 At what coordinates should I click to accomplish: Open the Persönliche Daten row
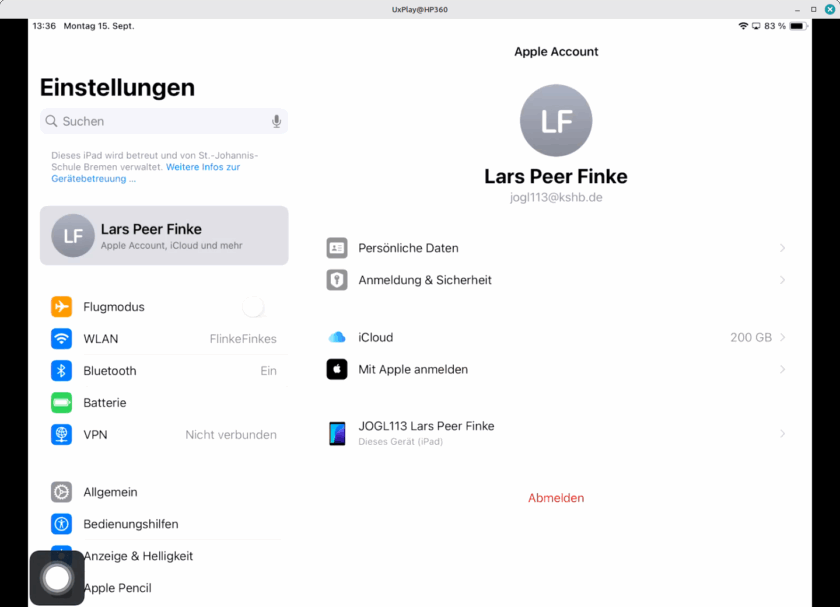point(556,248)
